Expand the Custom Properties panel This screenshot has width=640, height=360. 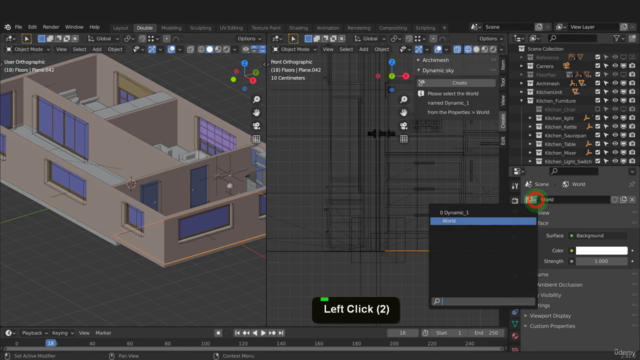pos(552,326)
